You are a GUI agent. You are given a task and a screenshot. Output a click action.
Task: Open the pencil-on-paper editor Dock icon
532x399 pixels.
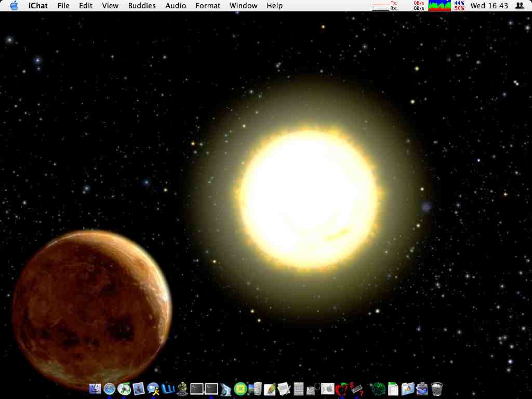pos(270,389)
